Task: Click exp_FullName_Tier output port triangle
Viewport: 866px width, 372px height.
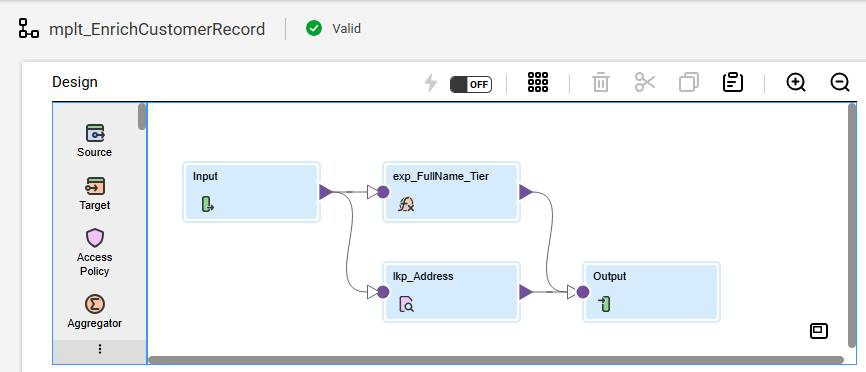Action: (525, 192)
